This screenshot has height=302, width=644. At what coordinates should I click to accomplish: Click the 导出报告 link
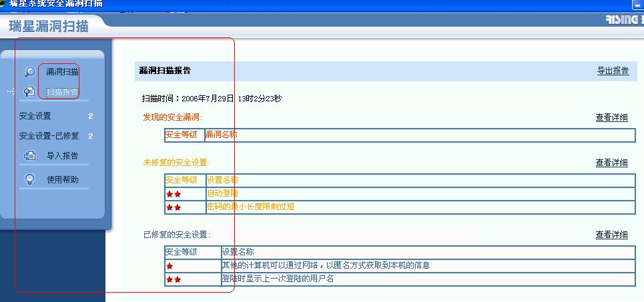click(613, 71)
